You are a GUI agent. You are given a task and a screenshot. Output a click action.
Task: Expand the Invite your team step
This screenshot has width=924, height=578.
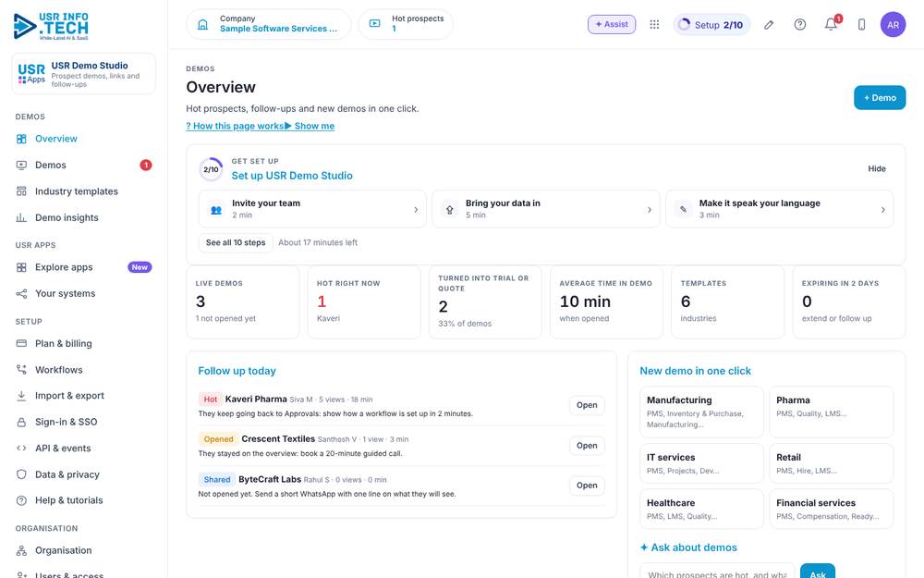coord(312,209)
